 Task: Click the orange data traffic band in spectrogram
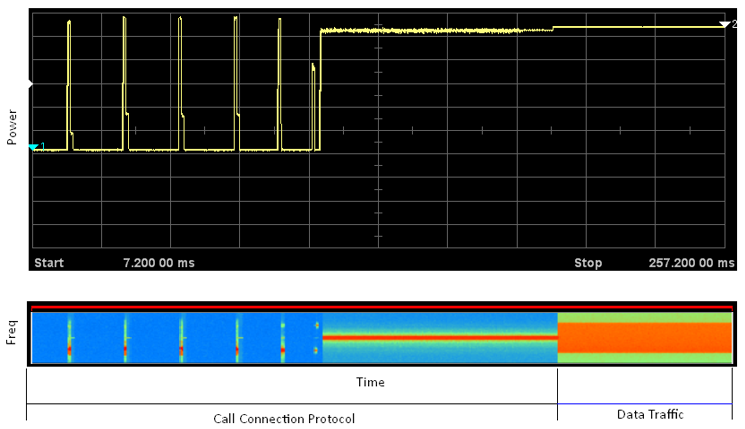pos(645,338)
